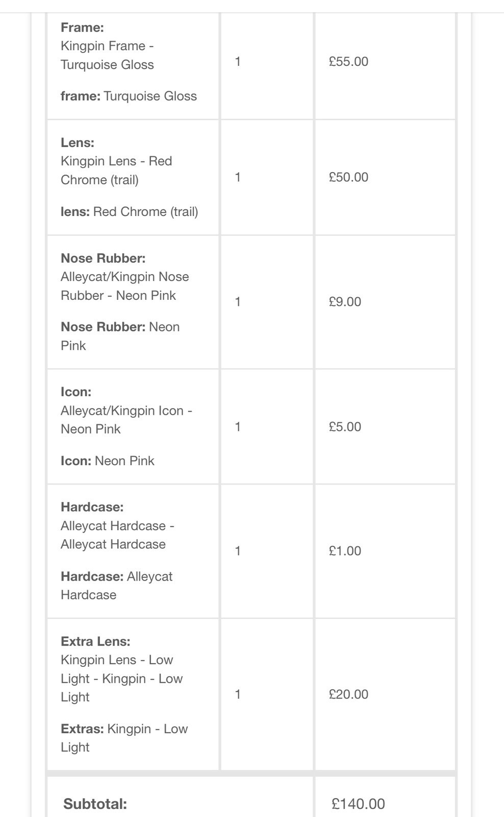Viewport: 504px width, 817px height.
Task: Open the Alleycat/Kingpin Icon - Neon Pink product name
Action: 126,420
